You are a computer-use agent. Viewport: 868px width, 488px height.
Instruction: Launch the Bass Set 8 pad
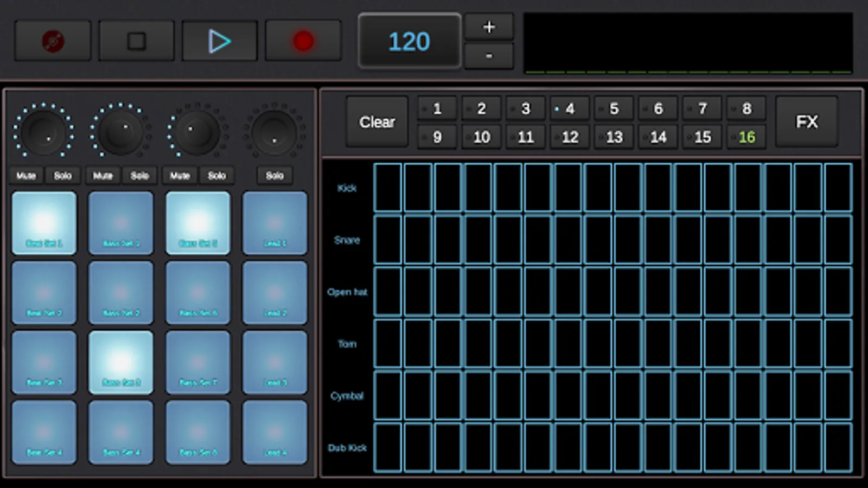pyautogui.click(x=198, y=432)
